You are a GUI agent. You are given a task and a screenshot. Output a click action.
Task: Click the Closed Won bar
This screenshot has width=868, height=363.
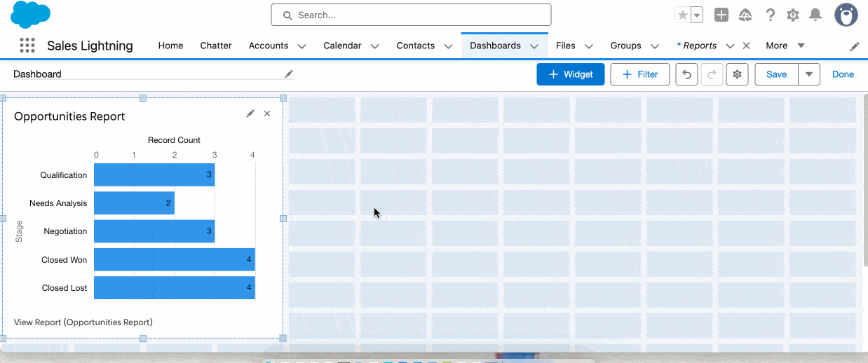[175, 259]
